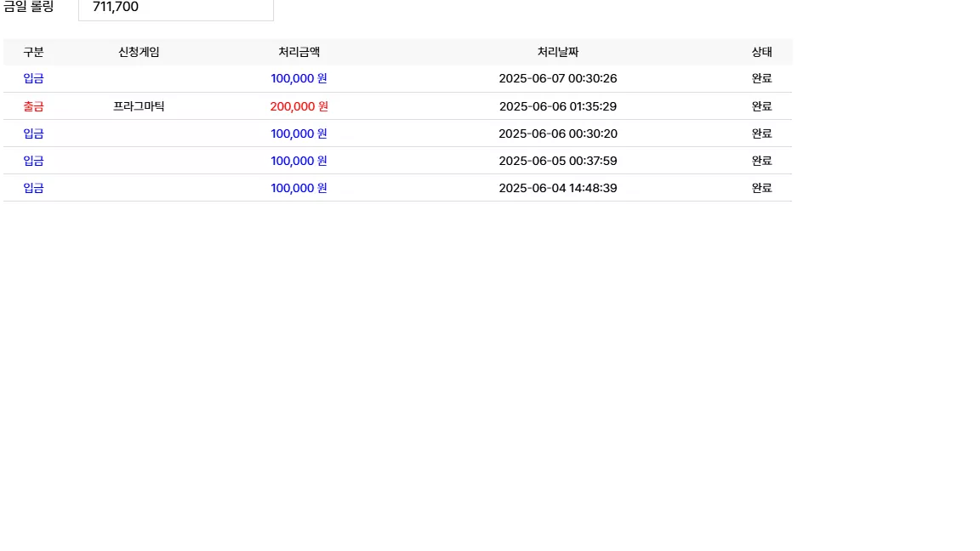Screen dimensions: 980x551
Task: Click the 프라그마틱 game name cell
Action: pyautogui.click(x=139, y=106)
